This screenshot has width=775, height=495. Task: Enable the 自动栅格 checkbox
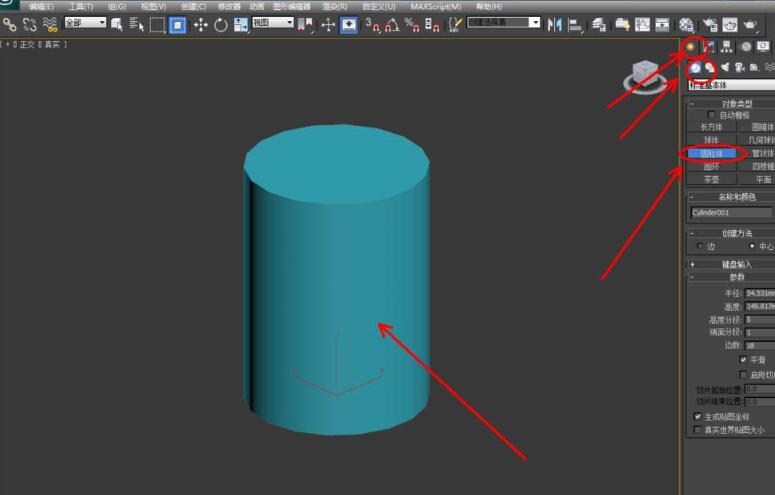[x=712, y=115]
